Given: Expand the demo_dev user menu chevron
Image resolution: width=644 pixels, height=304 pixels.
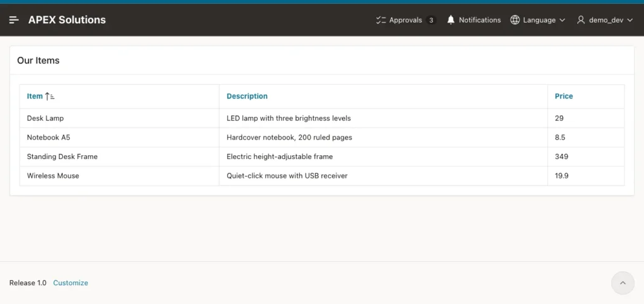Looking at the screenshot, I should click(630, 20).
